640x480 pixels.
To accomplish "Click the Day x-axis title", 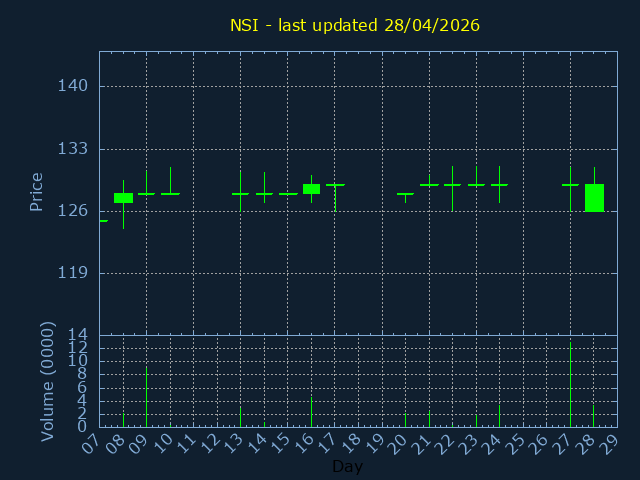I will pos(347,467).
